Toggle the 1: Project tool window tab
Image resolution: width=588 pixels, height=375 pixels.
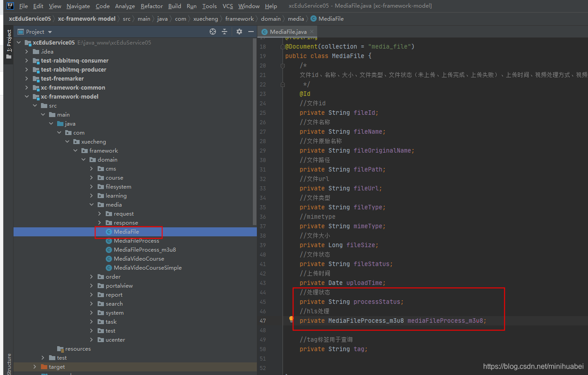pyautogui.click(x=9, y=44)
